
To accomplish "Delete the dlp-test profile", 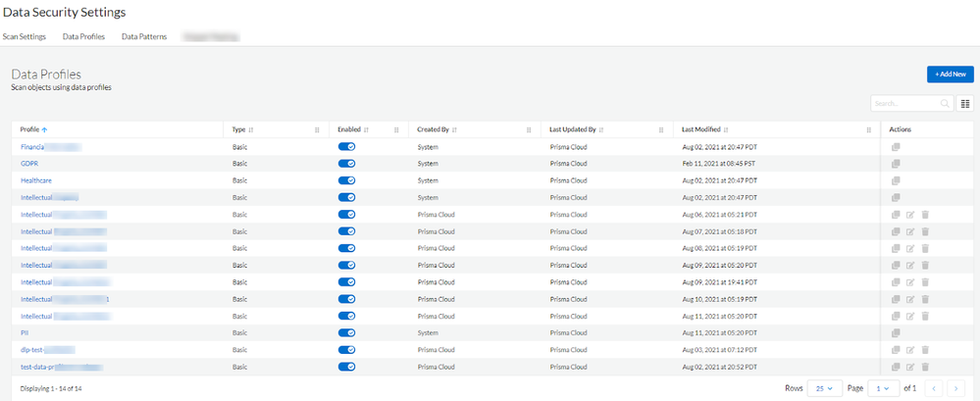I will (925, 350).
